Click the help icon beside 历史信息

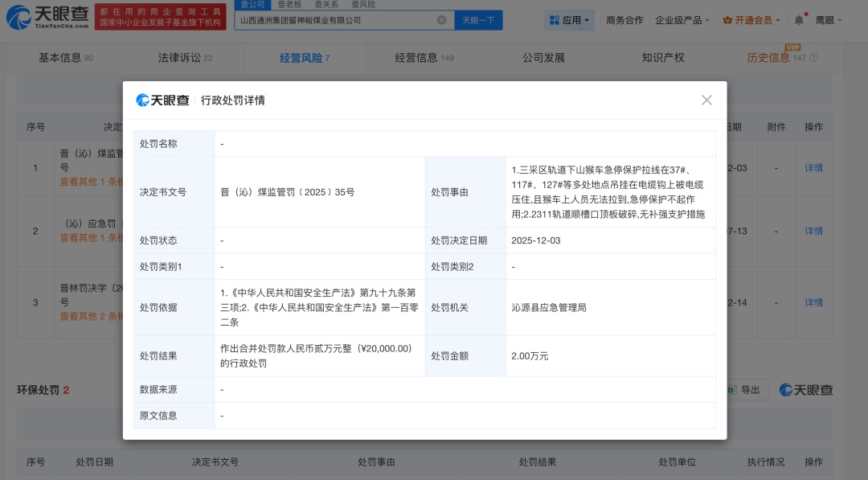coord(813,58)
